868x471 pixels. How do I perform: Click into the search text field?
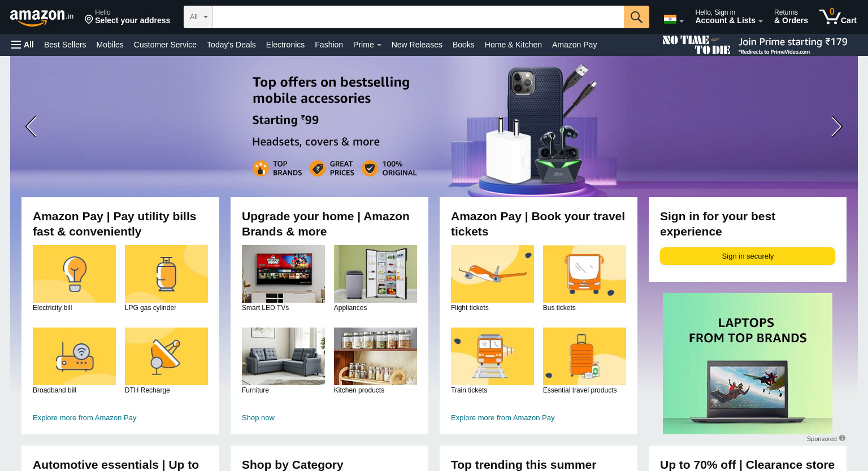(418, 17)
